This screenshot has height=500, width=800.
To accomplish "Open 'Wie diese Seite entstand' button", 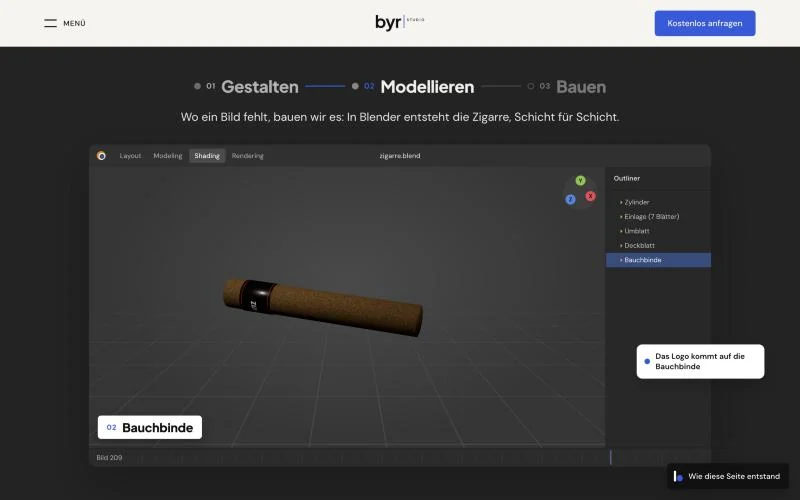I will point(728,476).
